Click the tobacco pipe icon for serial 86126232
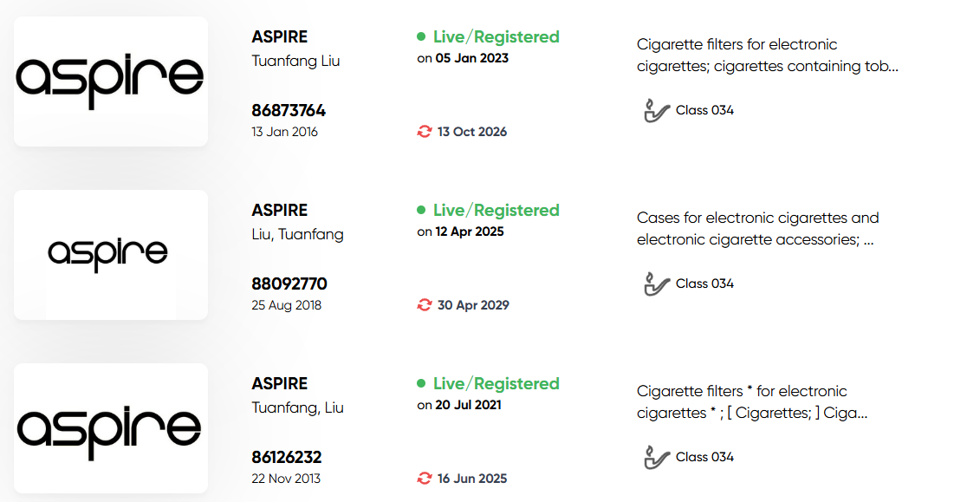This screenshot has height=502, width=980. click(x=656, y=457)
